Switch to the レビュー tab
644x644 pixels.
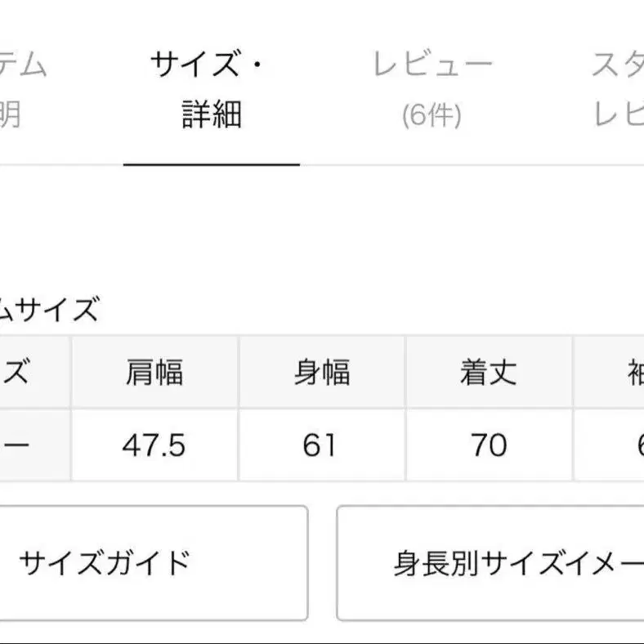click(432, 89)
